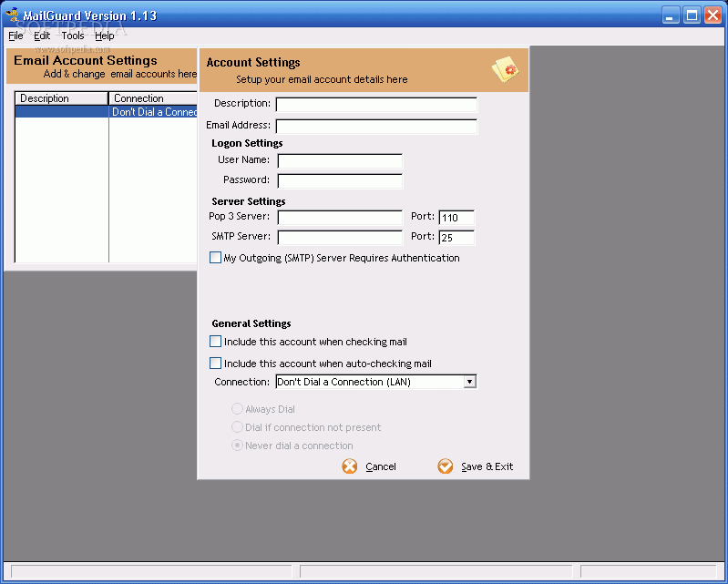Maximize the MailGuard window

[692, 15]
